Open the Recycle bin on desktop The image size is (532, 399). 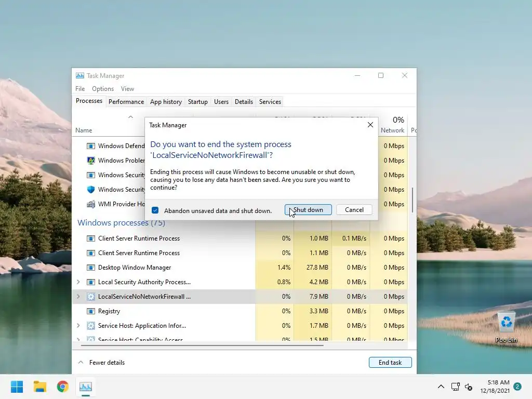(x=506, y=327)
